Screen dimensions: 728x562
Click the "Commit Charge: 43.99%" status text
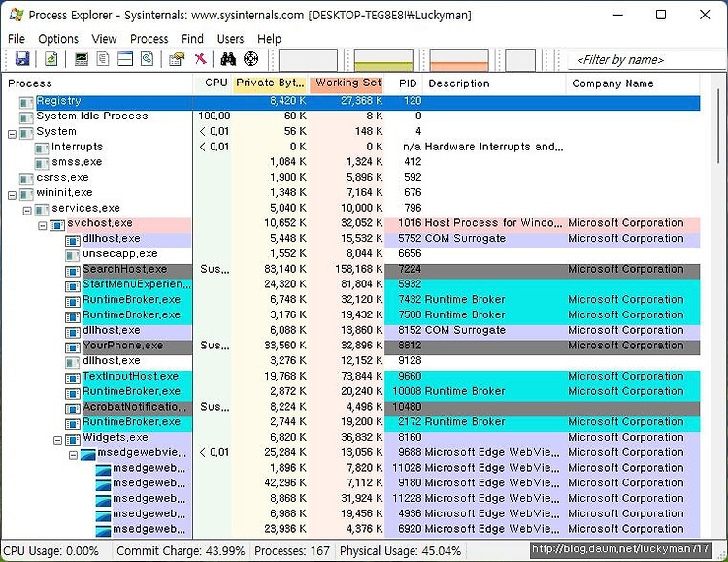(x=181, y=551)
